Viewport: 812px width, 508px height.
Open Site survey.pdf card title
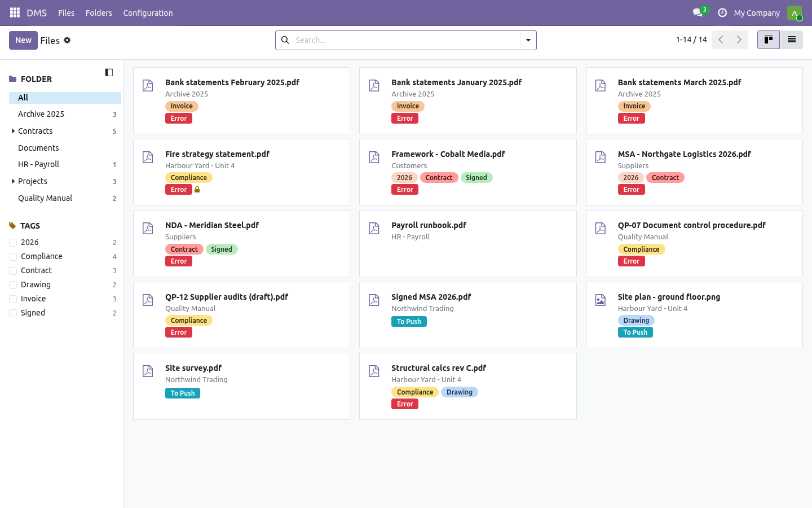(193, 368)
